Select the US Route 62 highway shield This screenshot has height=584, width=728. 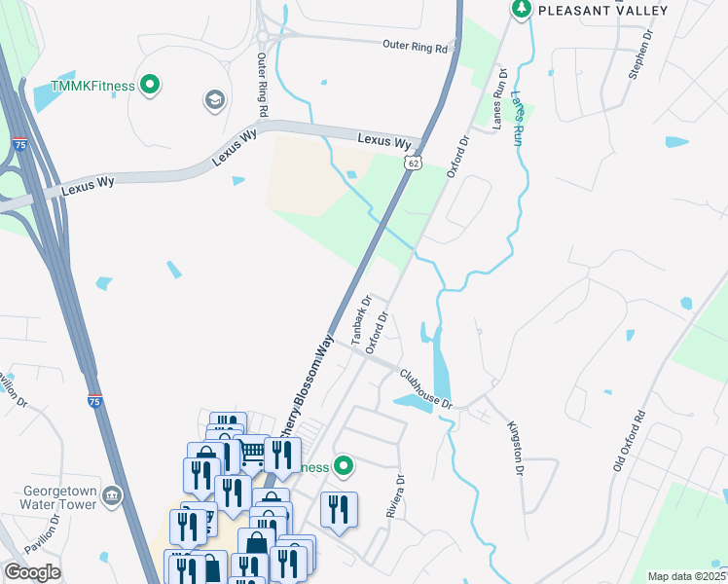(413, 163)
